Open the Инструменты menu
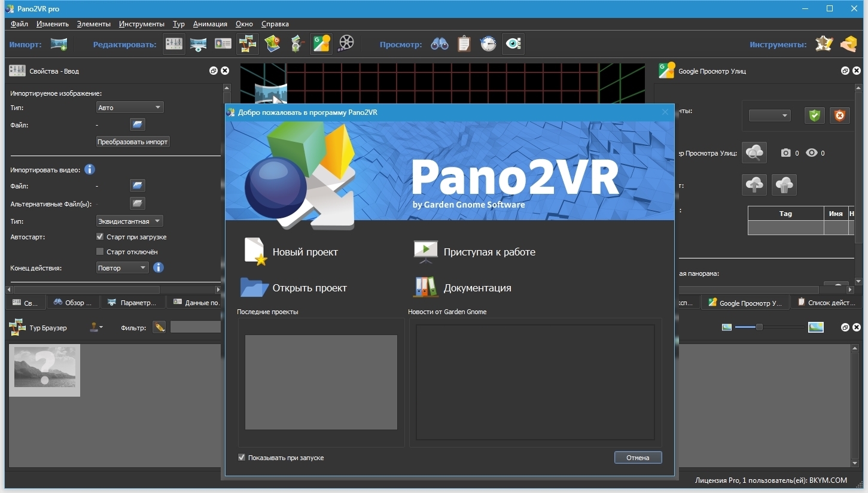 click(x=142, y=24)
